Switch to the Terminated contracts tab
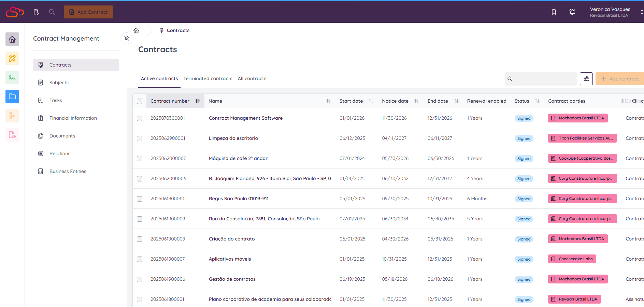Screen dimensions: 644x307 (208, 78)
